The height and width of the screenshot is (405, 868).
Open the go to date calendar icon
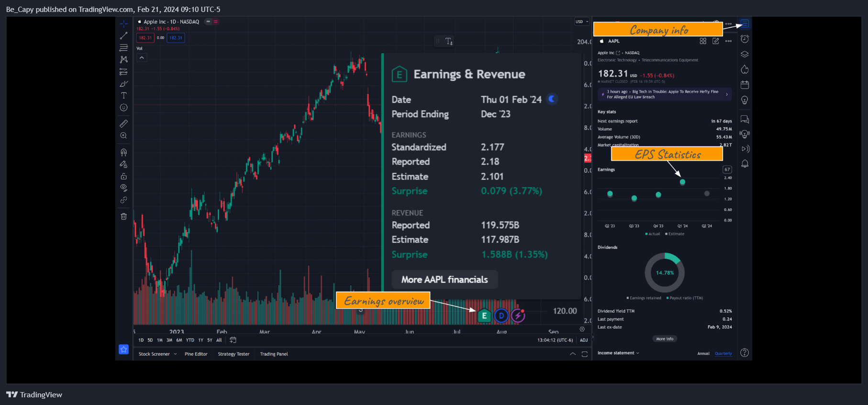pos(233,340)
